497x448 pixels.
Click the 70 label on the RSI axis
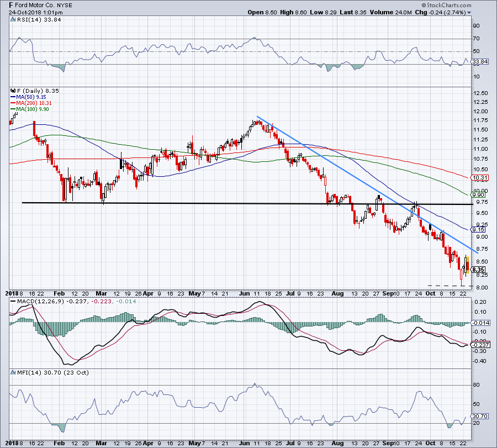pyautogui.click(x=476, y=39)
